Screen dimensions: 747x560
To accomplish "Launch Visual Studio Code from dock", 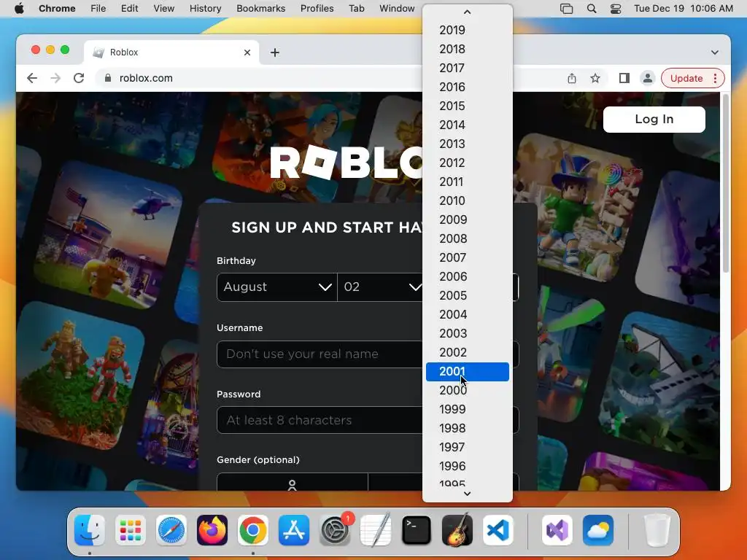I will tap(498, 530).
